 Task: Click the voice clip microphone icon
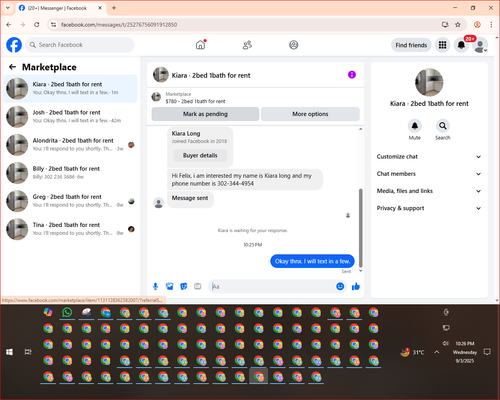tap(155, 286)
